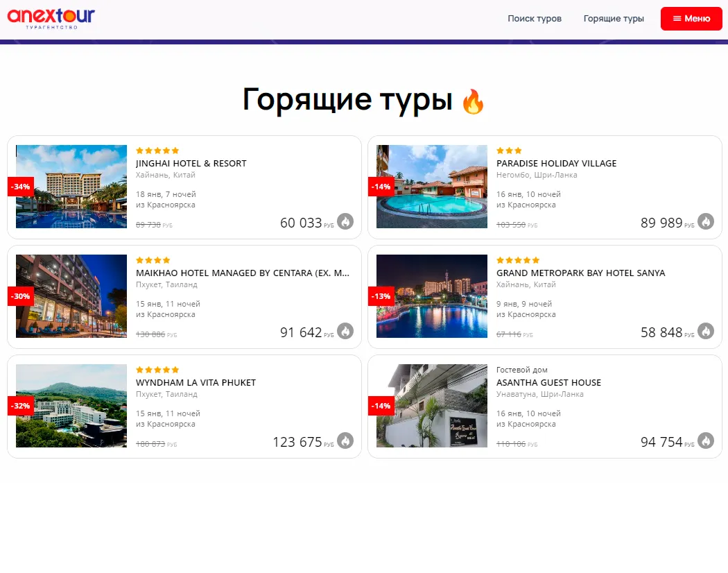Click flame icon on Grand Metropark card

coord(706,331)
